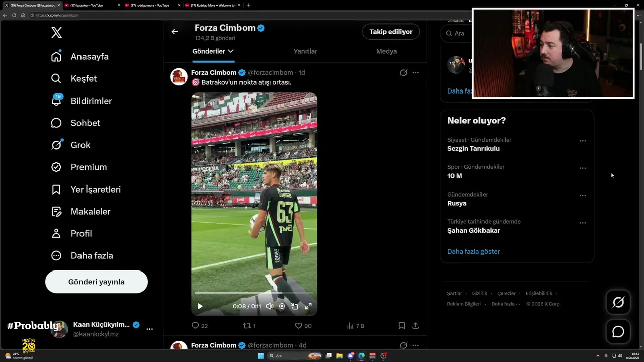Open Anasayfa home from the sidebar
This screenshot has width=644, height=362.
[80, 57]
